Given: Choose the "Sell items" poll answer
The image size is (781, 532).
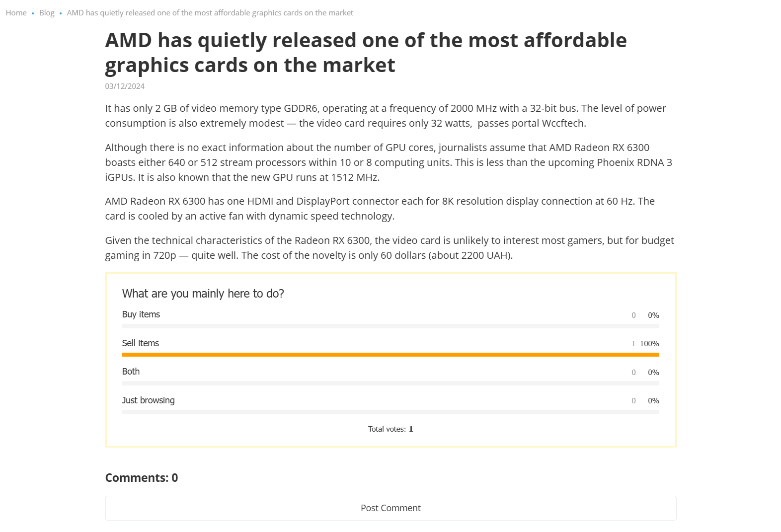Looking at the screenshot, I should coord(141,343).
